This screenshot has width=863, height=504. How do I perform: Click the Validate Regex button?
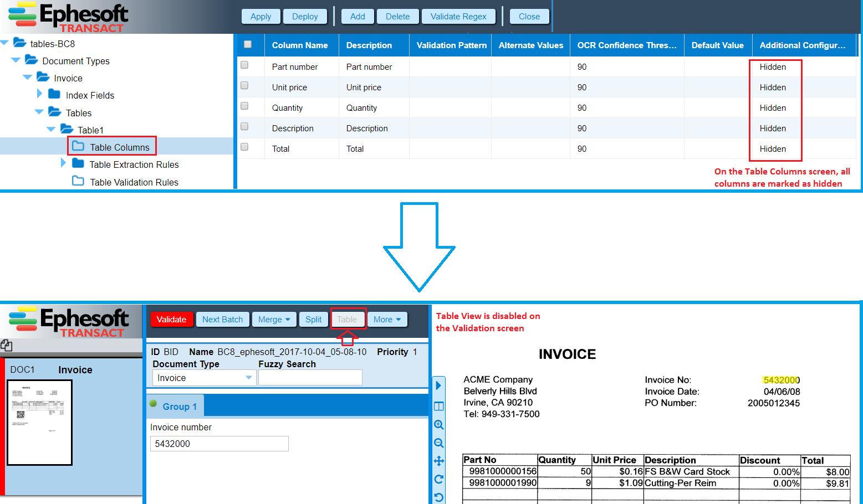click(x=458, y=17)
